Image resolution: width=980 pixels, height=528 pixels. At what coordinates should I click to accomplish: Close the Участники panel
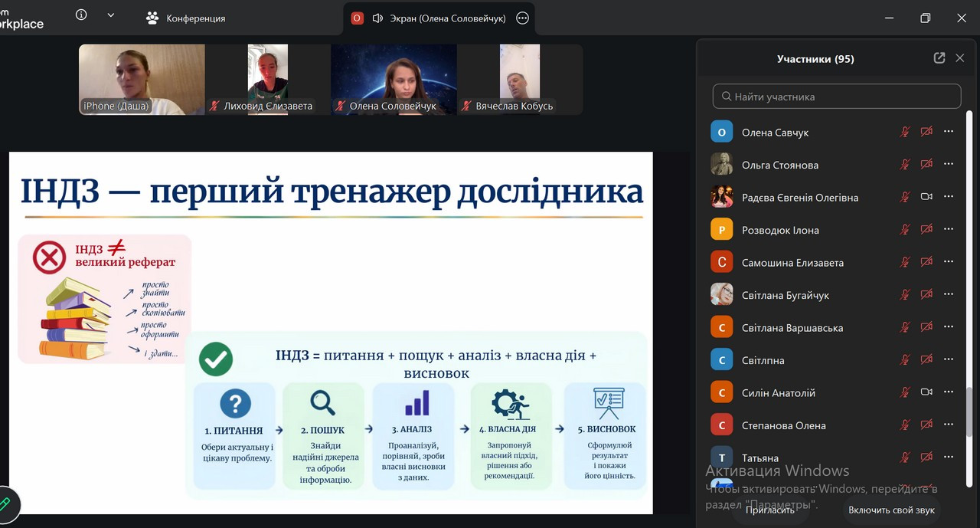pyautogui.click(x=960, y=58)
